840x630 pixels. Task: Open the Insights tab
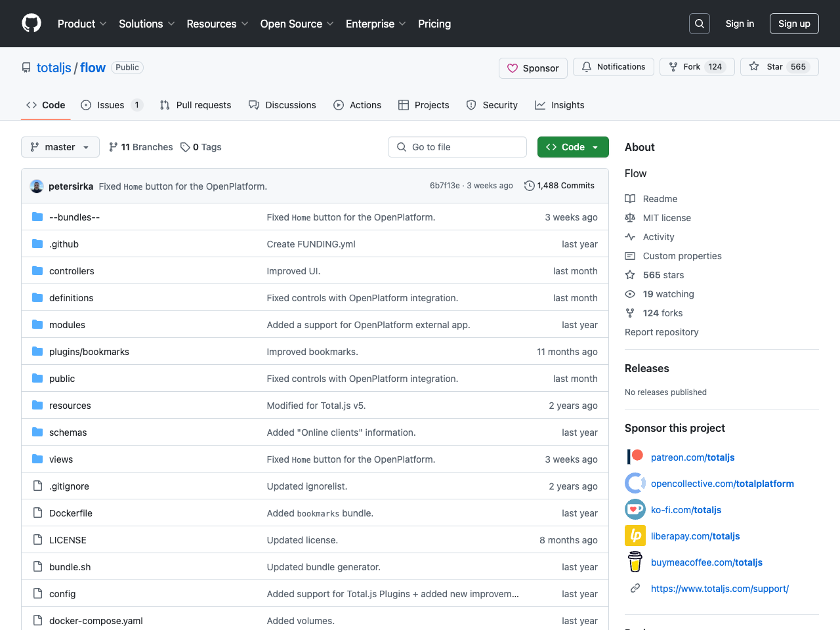(560, 105)
